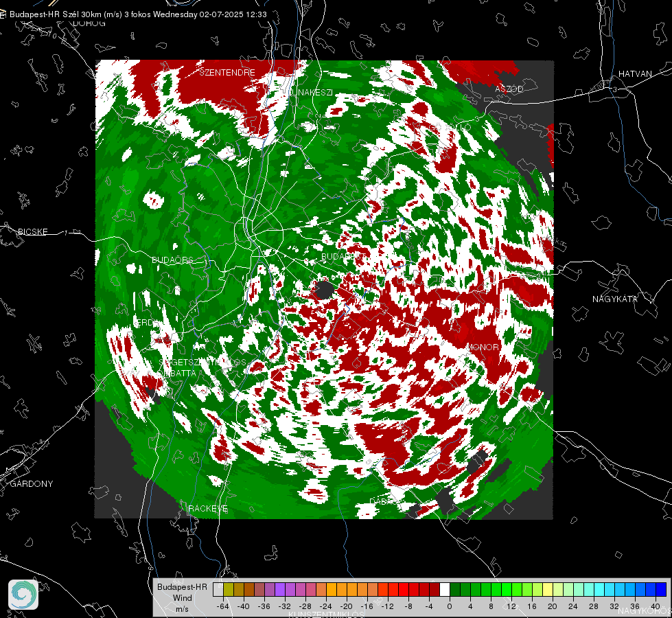Click the dark blue 40 legend swatch
This screenshot has width=672, height=618.
pyautogui.click(x=661, y=589)
